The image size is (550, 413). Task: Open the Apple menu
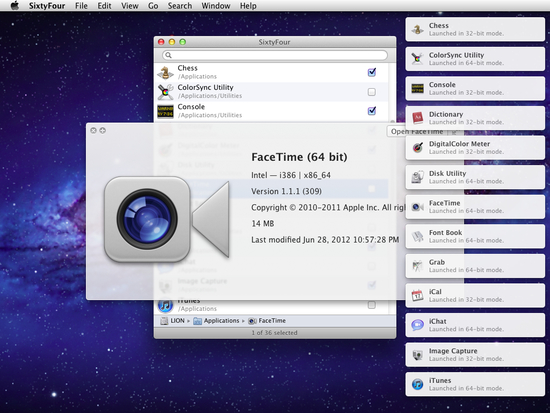(15, 6)
